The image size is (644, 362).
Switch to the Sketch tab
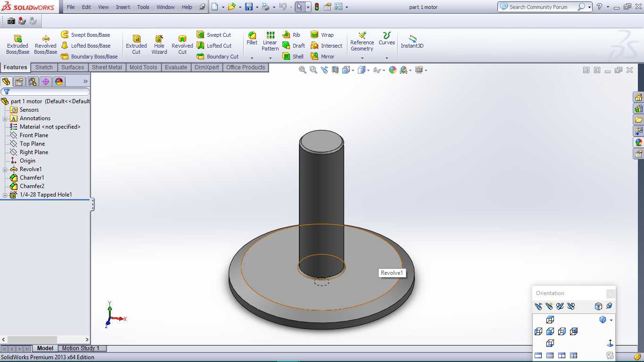[x=44, y=67]
